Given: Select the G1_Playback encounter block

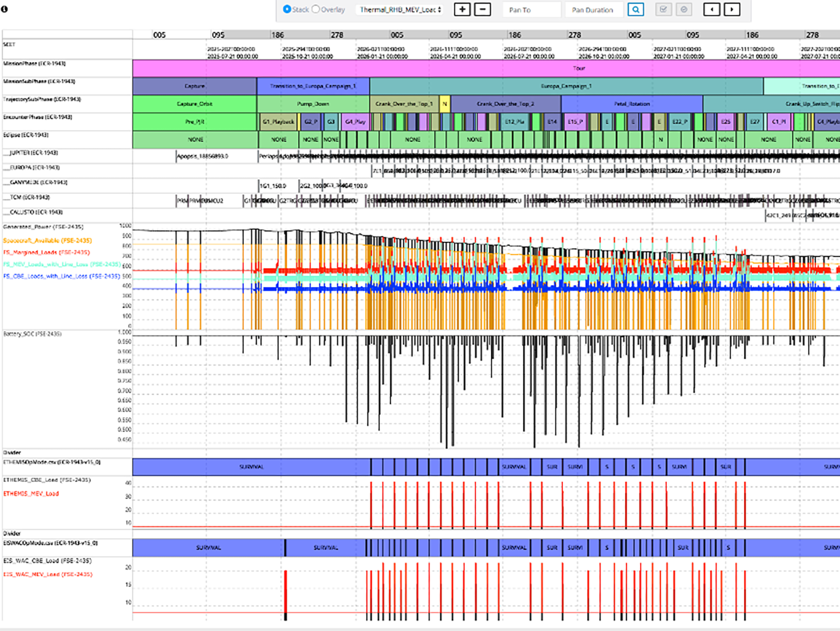Looking at the screenshot, I should 279,122.
